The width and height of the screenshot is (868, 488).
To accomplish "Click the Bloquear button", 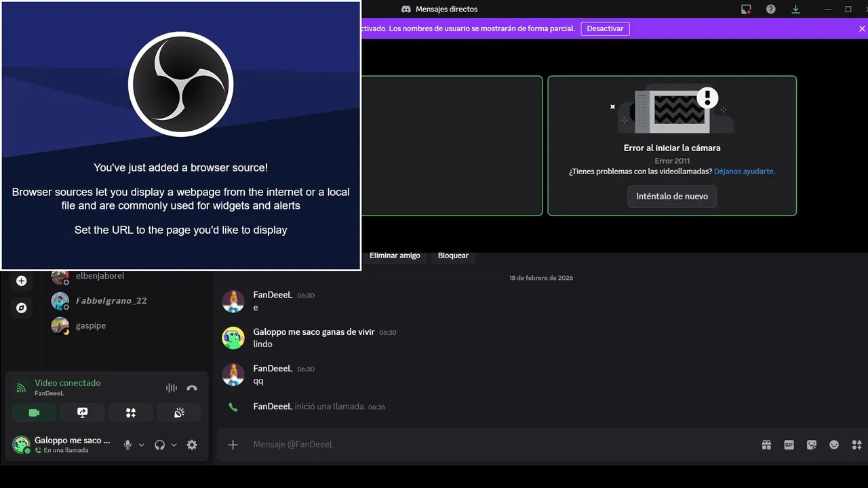I will coord(453,256).
